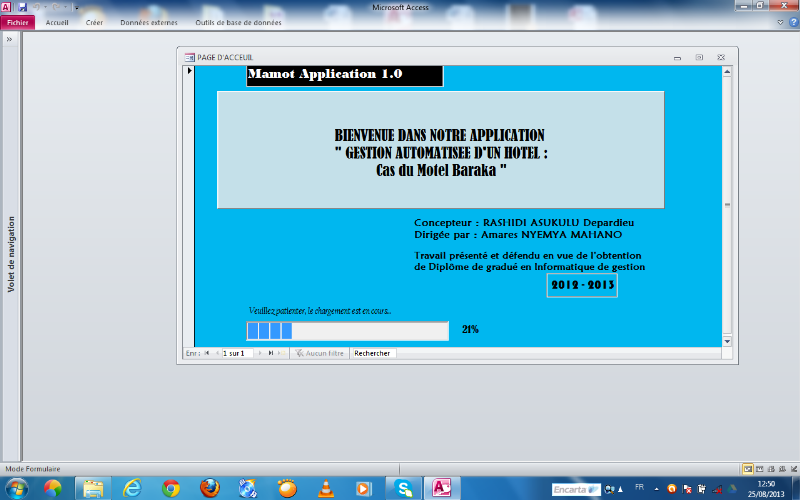Click the loading progress bar
The width and height of the screenshot is (800, 500).
pos(347,331)
